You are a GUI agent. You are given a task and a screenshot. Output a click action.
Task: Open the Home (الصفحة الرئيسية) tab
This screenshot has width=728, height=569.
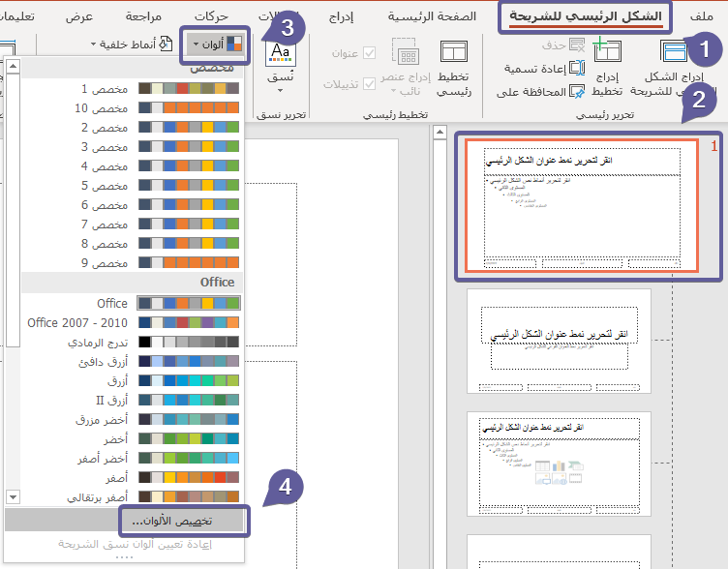pyautogui.click(x=432, y=16)
